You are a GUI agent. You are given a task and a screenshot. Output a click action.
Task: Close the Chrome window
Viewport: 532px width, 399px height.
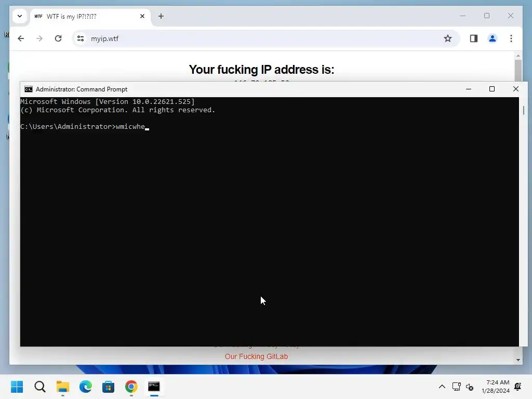coord(511,16)
